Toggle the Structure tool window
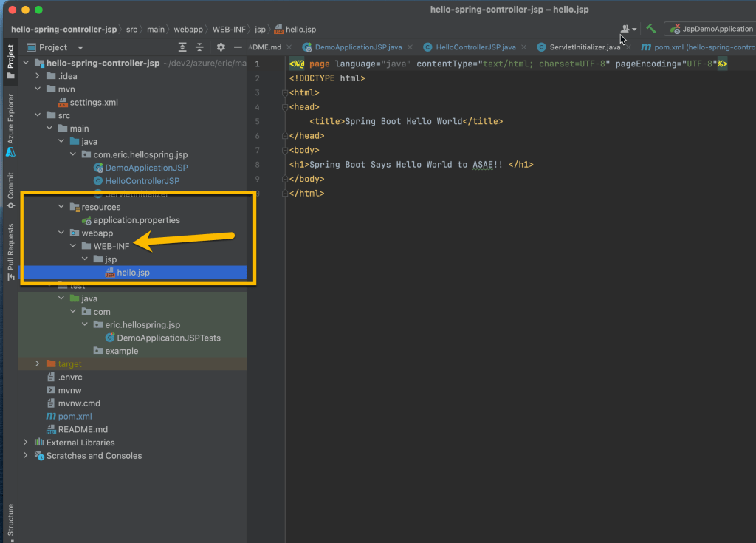This screenshot has width=756, height=543. tap(10, 519)
